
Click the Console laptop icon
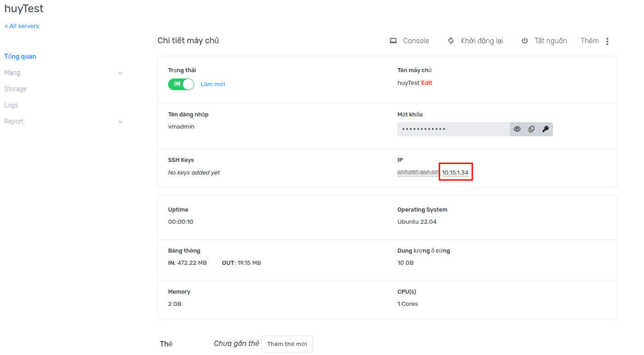point(393,41)
